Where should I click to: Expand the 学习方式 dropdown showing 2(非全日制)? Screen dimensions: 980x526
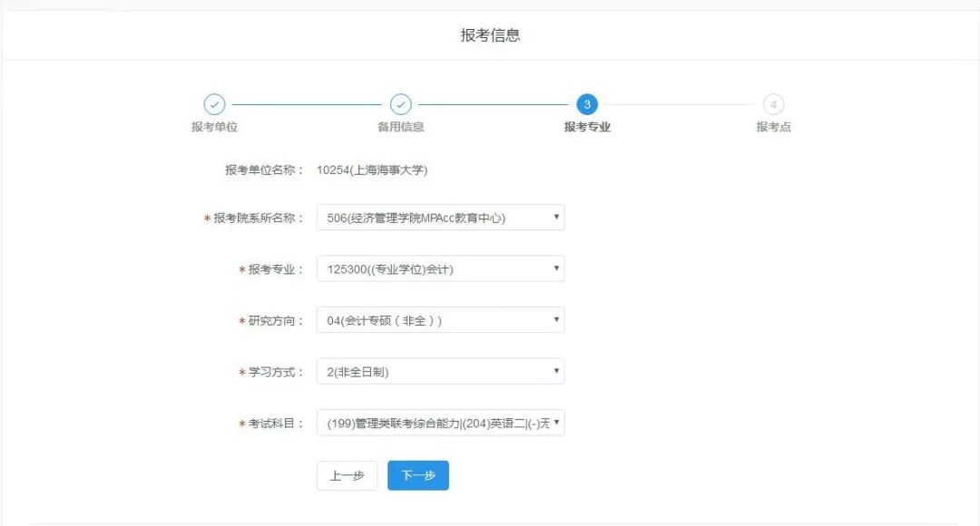tap(440, 372)
